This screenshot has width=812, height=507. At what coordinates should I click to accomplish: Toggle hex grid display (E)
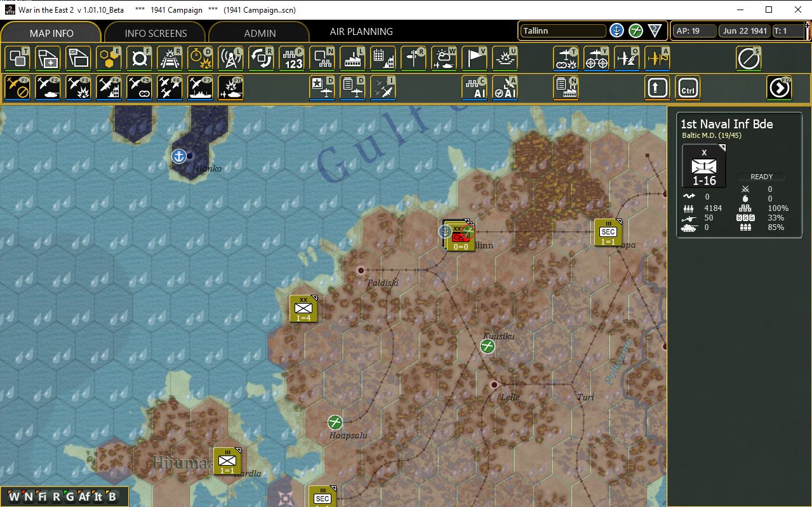click(109, 58)
